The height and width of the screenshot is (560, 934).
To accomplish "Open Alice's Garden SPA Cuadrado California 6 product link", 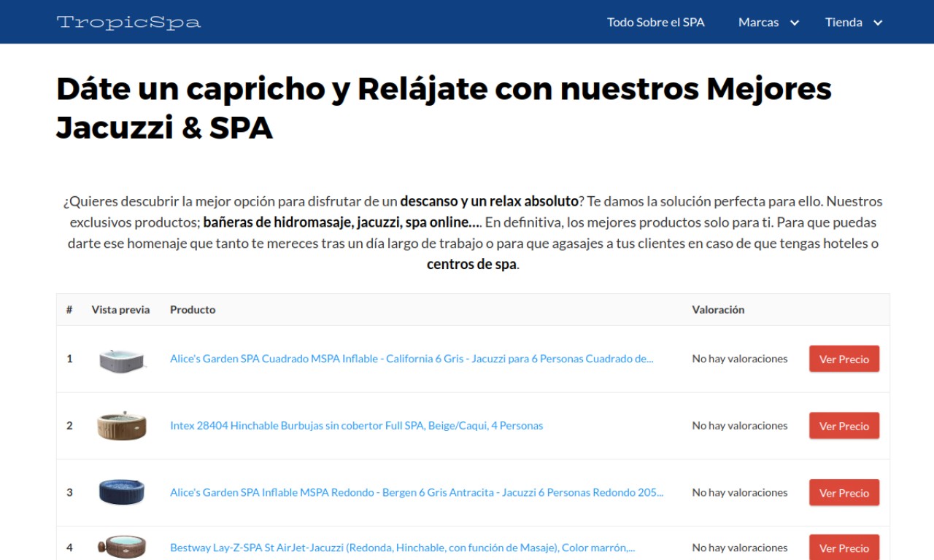I will [412, 359].
